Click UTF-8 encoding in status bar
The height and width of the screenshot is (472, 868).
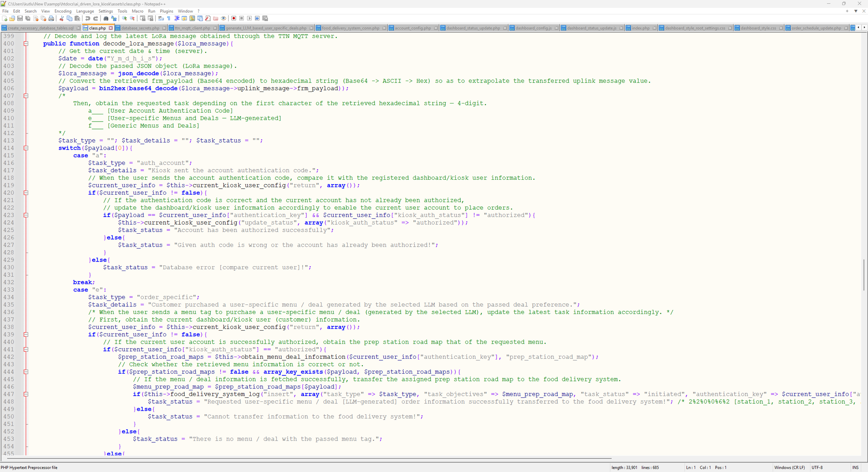tap(817, 468)
